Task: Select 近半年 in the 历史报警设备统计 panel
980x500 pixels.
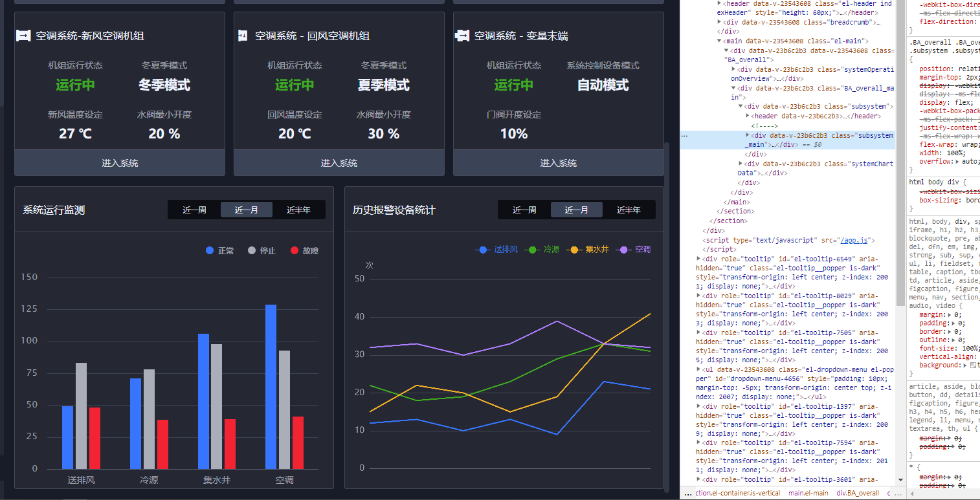Action: pos(629,210)
